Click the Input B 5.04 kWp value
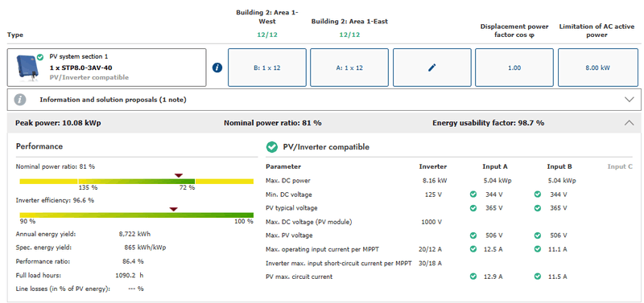The width and height of the screenshot is (644, 303). [x=562, y=180]
